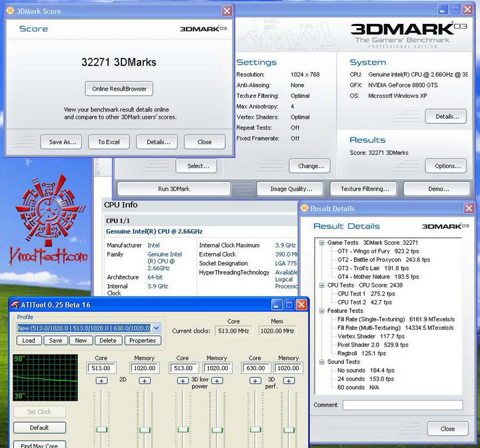Export score with To Excel button
This screenshot has height=448, width=480.
tap(109, 142)
